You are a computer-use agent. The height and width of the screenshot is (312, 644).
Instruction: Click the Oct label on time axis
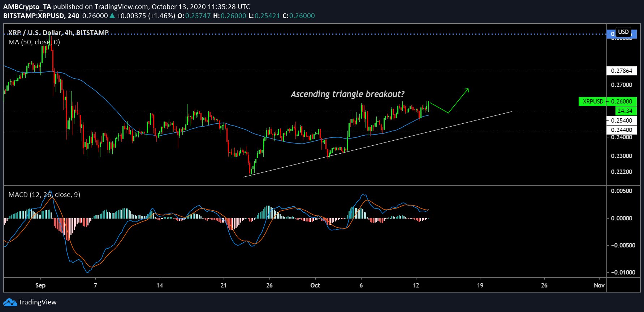[315, 285]
